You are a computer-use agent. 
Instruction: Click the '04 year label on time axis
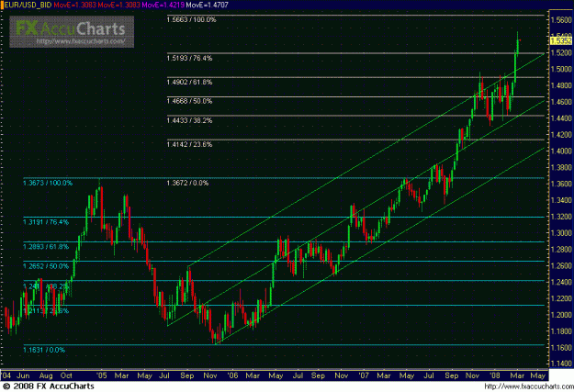tap(6, 375)
